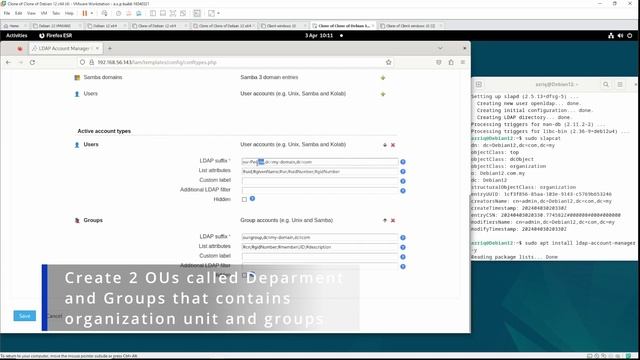
Task: Open Pocket shield icon in Firefox toolbar
Action: (x=439, y=62)
